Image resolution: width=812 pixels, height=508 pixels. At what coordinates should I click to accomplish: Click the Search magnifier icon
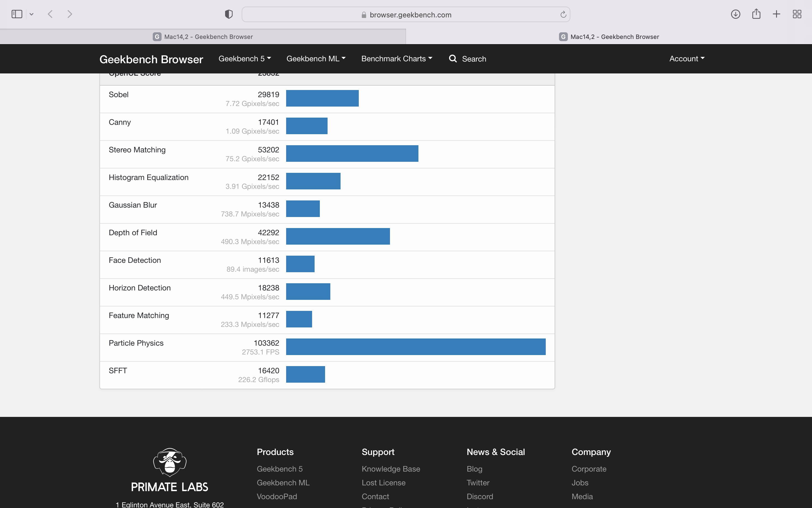[453, 59]
